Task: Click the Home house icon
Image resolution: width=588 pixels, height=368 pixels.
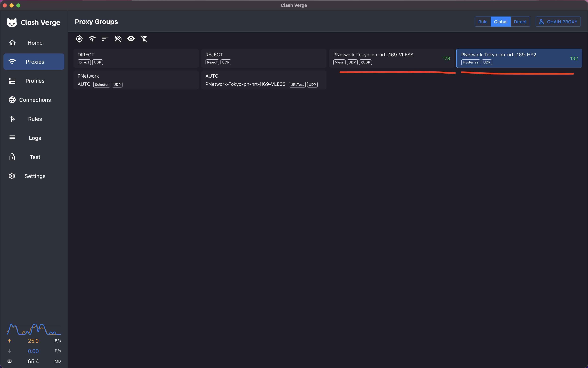Action: coord(12,43)
